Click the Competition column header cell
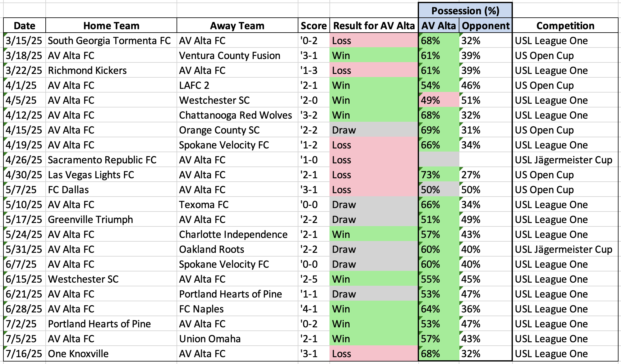Image resolution: width=621 pixels, height=364 pixels. coord(565,26)
